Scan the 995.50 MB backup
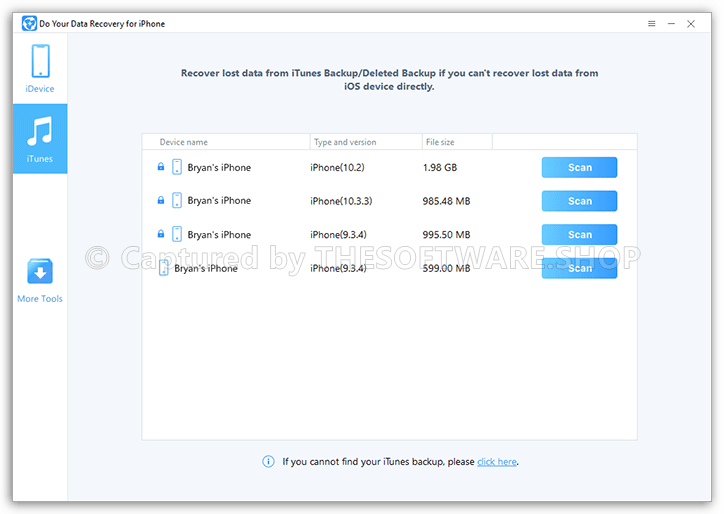This screenshot has width=724, height=514. [579, 235]
